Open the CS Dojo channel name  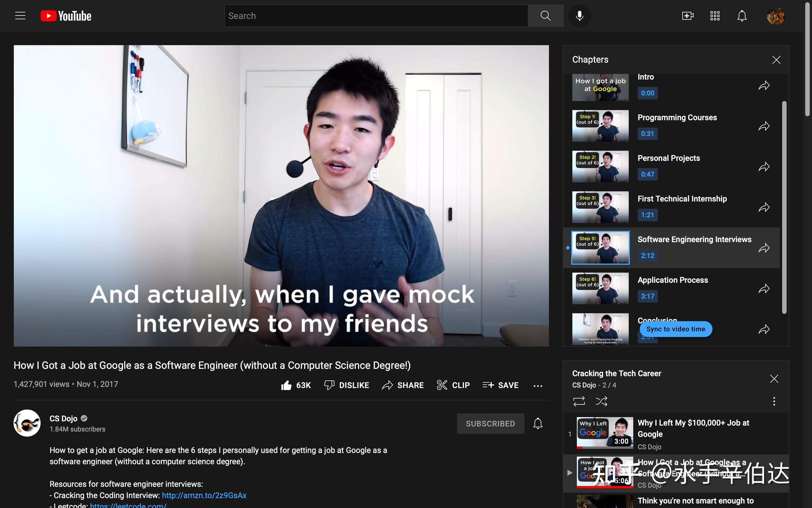pyautogui.click(x=63, y=419)
